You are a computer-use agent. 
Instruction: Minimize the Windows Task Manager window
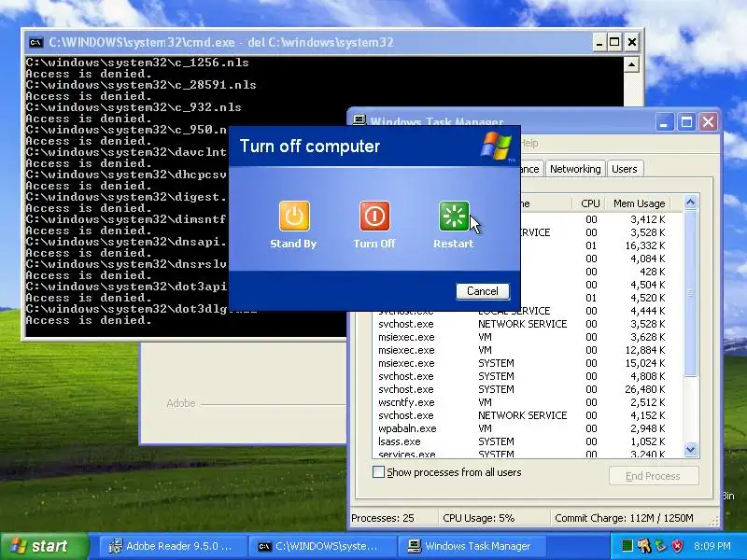pos(665,122)
